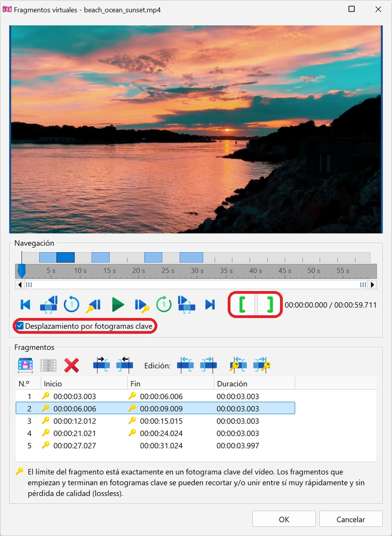Viewport: 392px width, 536px height.
Task: Go to the previous keyframe
Action: click(94, 305)
